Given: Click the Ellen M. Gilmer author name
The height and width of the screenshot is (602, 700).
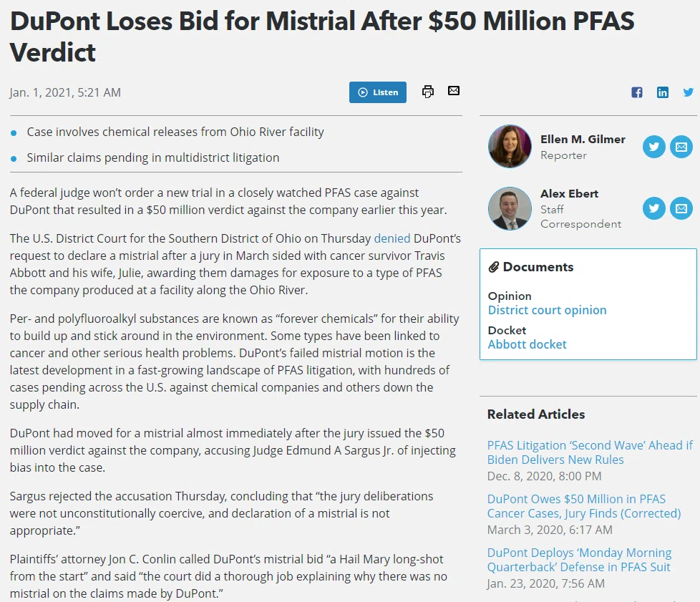Looking at the screenshot, I should pos(583,140).
